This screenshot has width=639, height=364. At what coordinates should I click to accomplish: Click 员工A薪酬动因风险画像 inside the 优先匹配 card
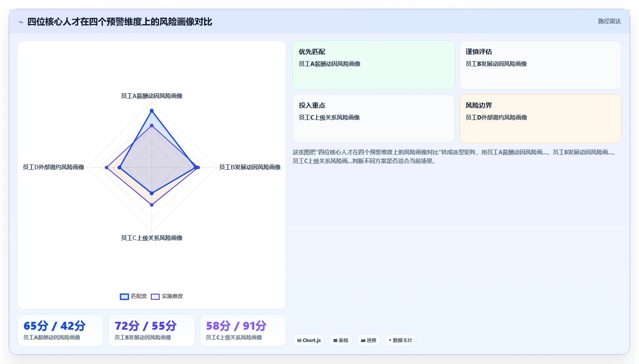329,64
